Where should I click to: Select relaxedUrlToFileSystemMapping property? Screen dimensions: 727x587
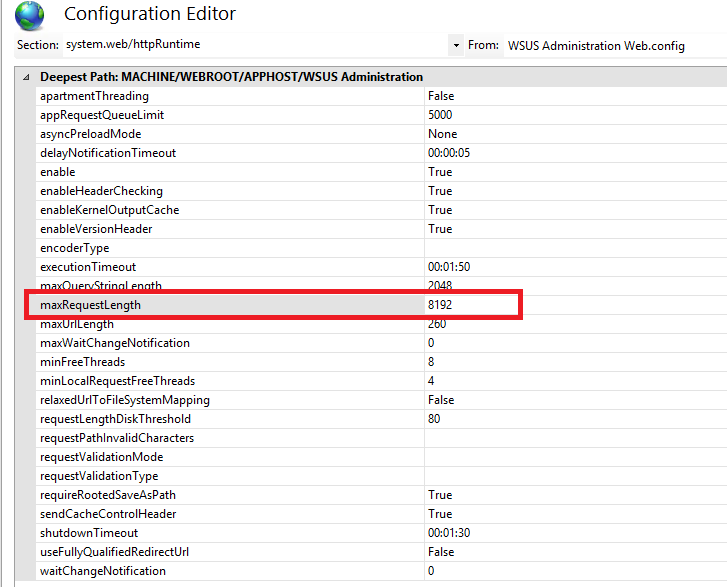[125, 400]
